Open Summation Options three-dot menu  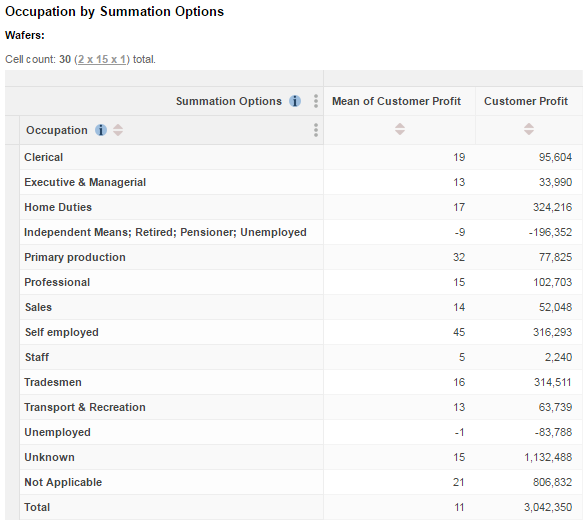(316, 101)
